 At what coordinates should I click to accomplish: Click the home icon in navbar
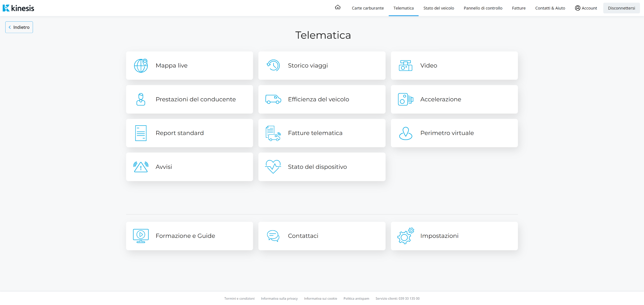click(338, 8)
